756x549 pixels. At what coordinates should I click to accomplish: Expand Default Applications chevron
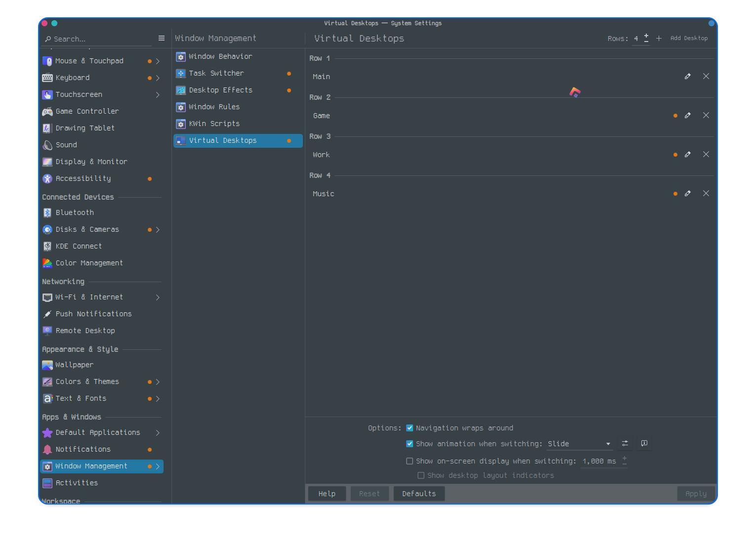click(x=158, y=433)
